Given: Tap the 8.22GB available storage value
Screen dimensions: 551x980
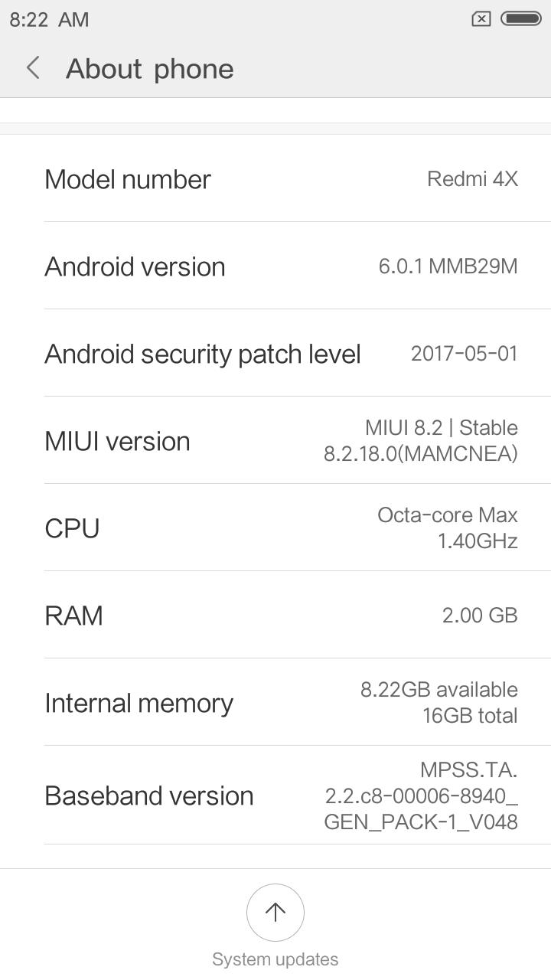Looking at the screenshot, I should [439, 690].
